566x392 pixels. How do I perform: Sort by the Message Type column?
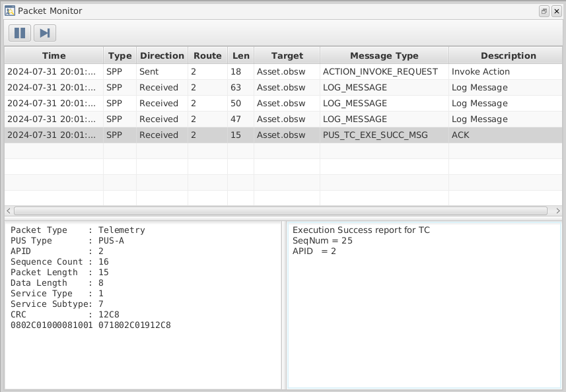click(x=383, y=55)
